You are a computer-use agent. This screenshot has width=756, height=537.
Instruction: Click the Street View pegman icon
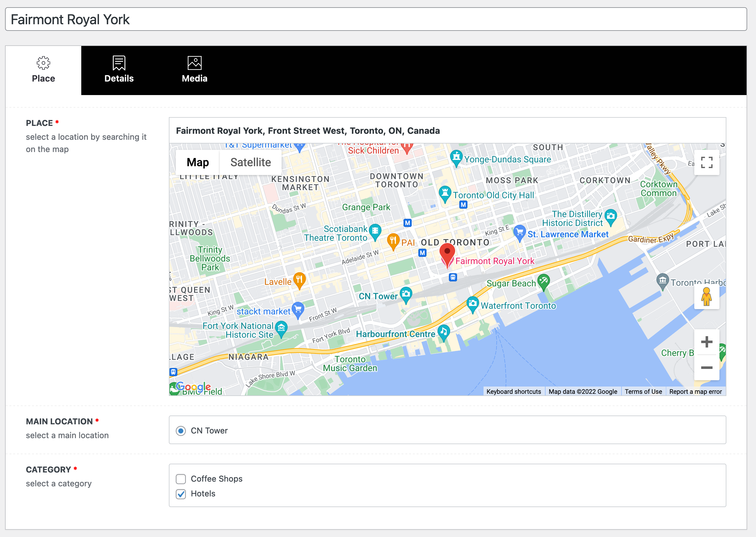pyautogui.click(x=706, y=297)
